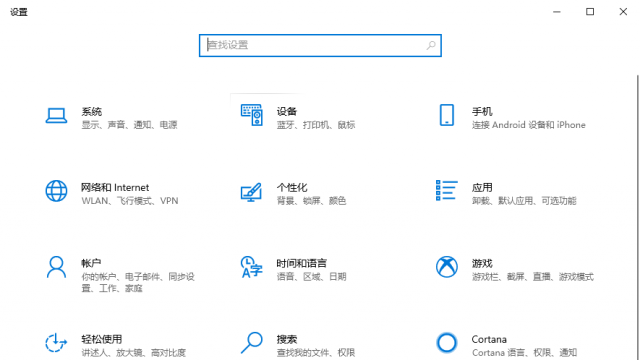
Task: Open the Accounts person icon
Action: (56, 267)
